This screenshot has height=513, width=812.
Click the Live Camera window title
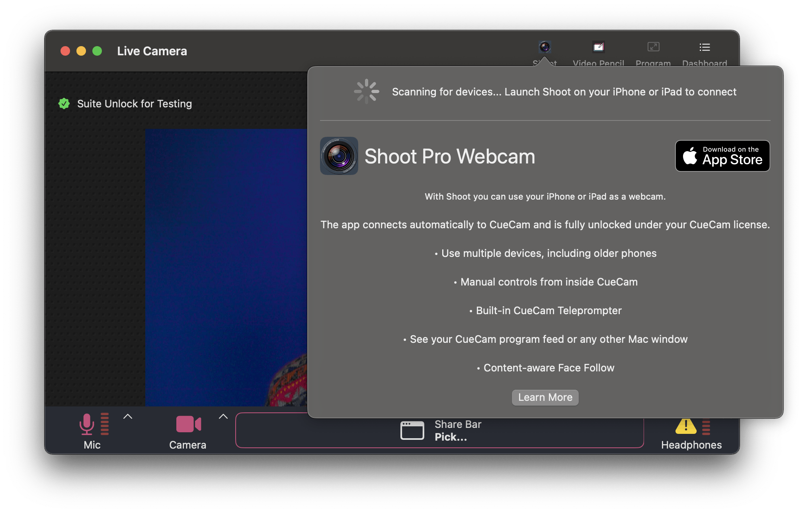point(152,51)
